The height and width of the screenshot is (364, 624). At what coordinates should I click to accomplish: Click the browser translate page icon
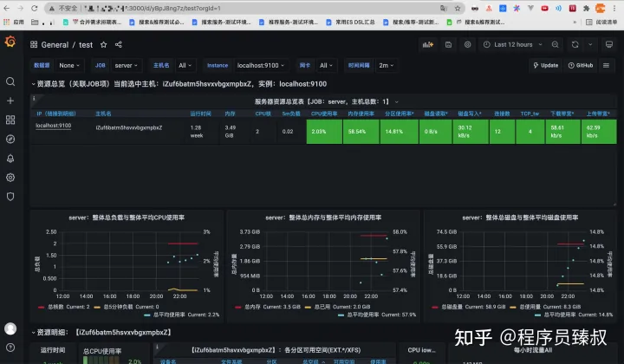[x=444, y=8]
